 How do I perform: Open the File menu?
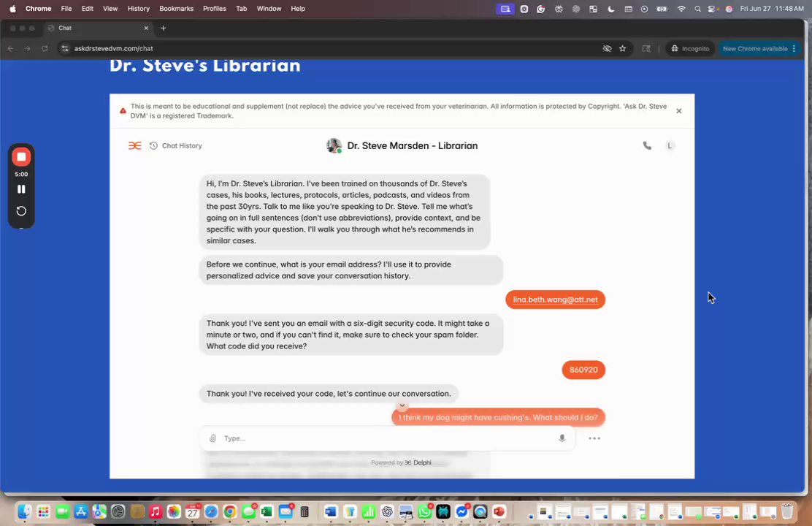66,9
